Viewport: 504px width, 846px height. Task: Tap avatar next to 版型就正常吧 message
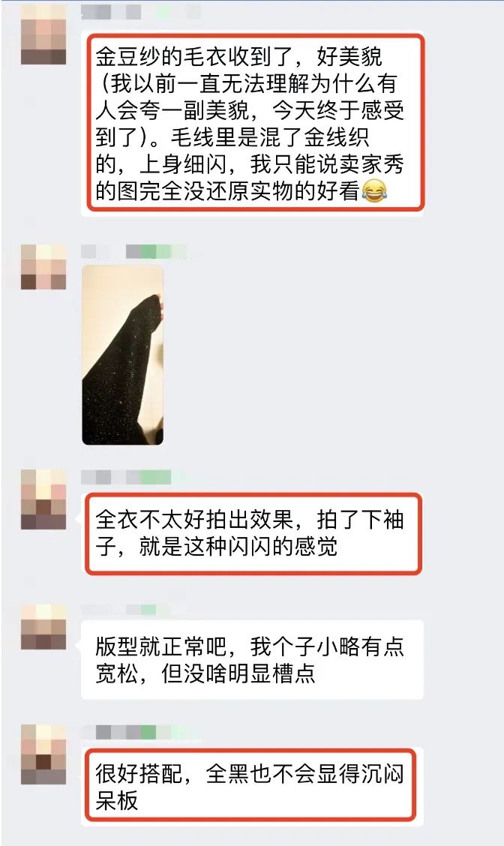pyautogui.click(x=43, y=627)
